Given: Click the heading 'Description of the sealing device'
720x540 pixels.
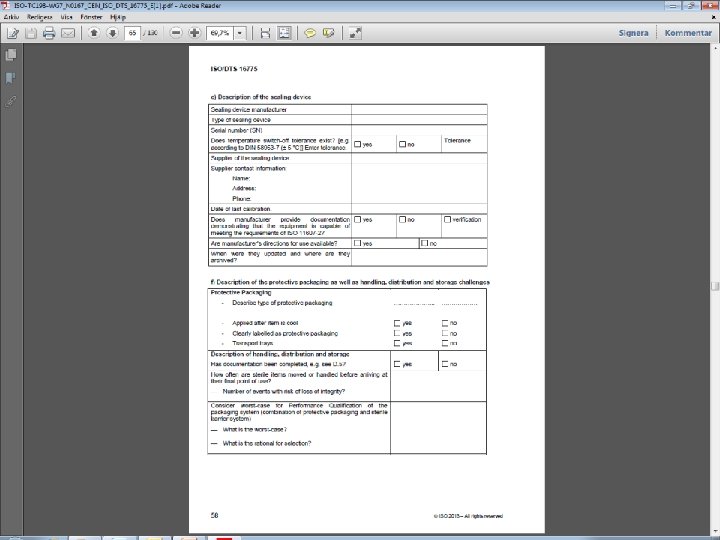Looking at the screenshot, I should coord(264,97).
